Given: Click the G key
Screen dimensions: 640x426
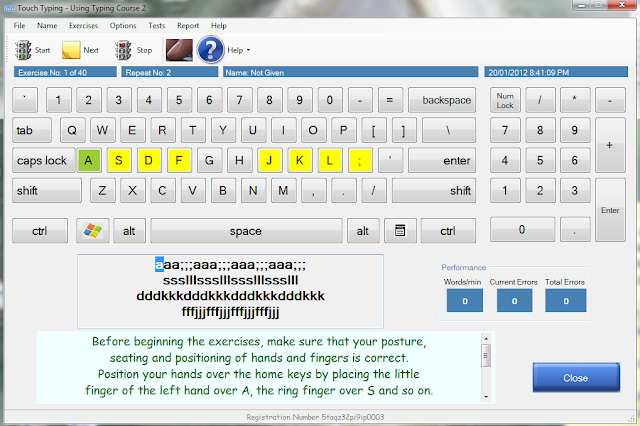Looking at the screenshot, I should pyautogui.click(x=209, y=160).
